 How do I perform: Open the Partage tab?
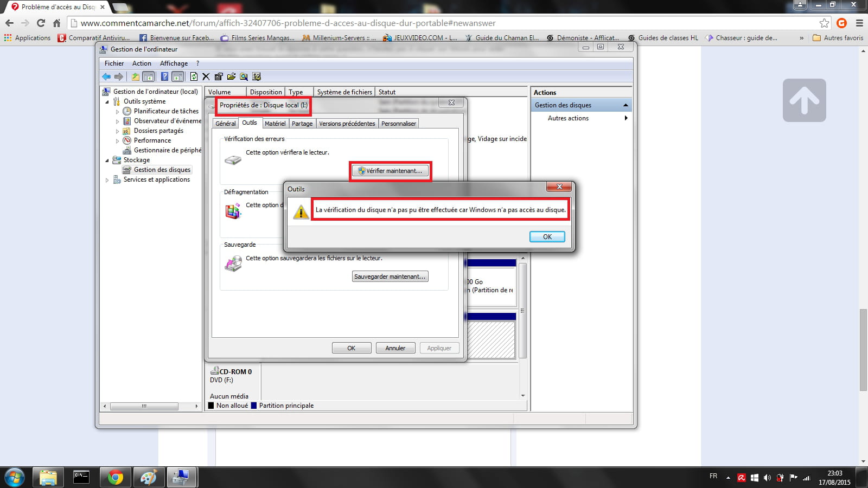[302, 124]
